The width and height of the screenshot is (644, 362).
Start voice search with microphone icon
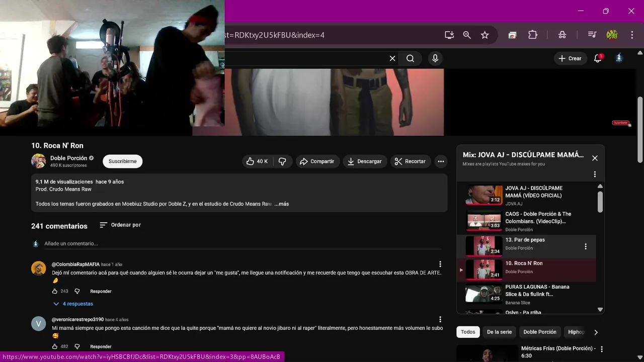pyautogui.click(x=435, y=58)
